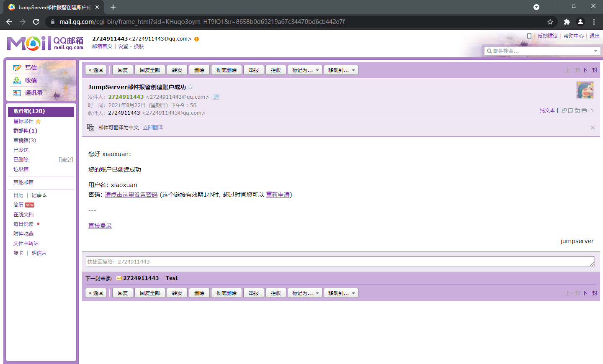Open the 通讯录 contacts icon
The height and width of the screenshot is (364, 603).
(x=17, y=93)
